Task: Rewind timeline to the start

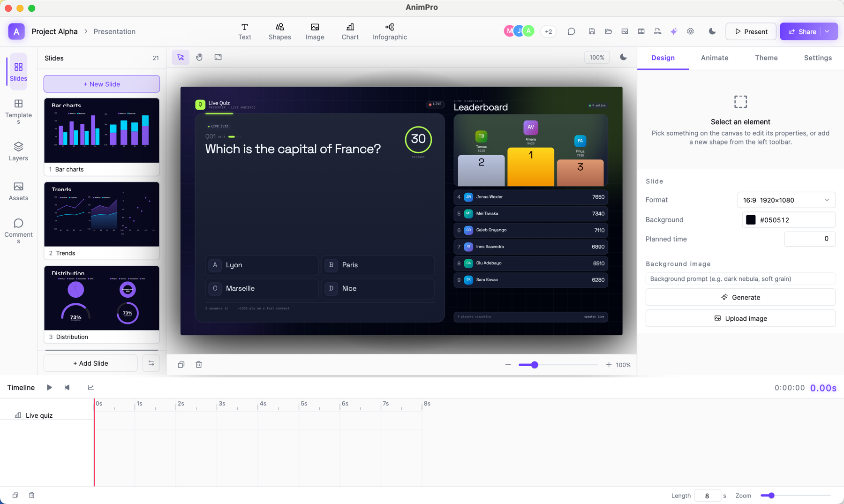Action: [x=67, y=387]
